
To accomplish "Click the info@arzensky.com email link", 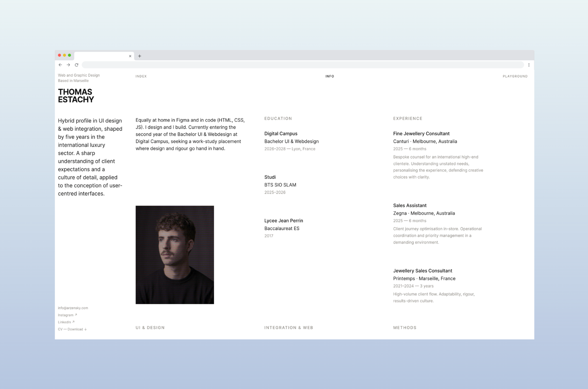I will point(72,308).
